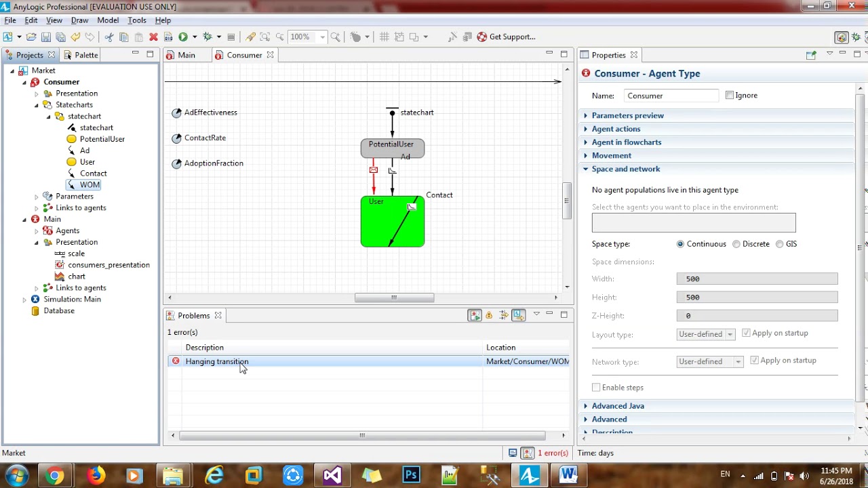The width and height of the screenshot is (868, 488).
Task: Click the red error icon in Hanging transition row
Action: pos(176,361)
